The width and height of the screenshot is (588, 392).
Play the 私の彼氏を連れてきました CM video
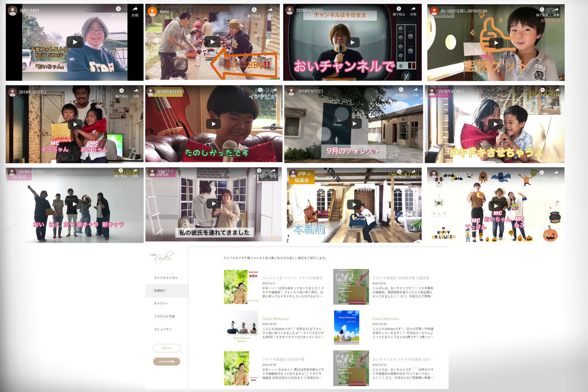pyautogui.click(x=214, y=204)
